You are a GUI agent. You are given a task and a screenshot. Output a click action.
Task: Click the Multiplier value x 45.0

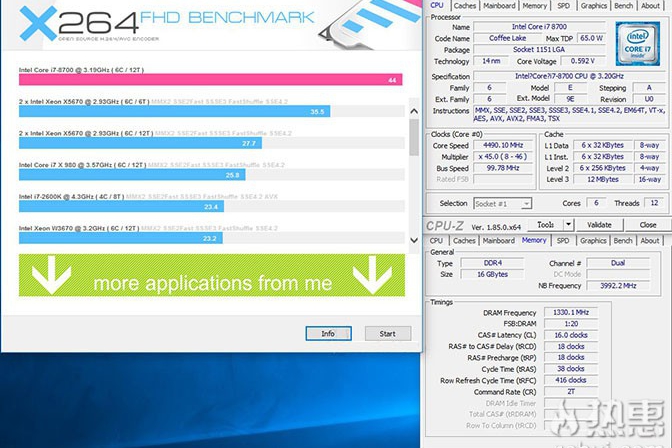[x=503, y=157]
